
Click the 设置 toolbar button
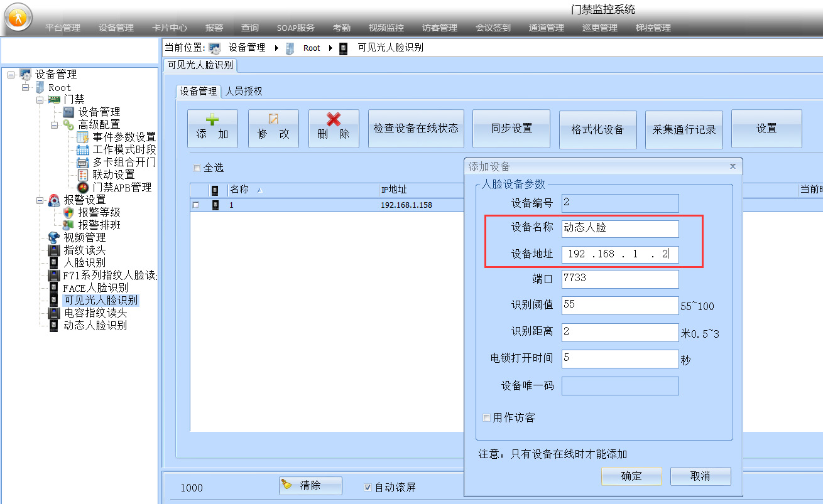(766, 129)
